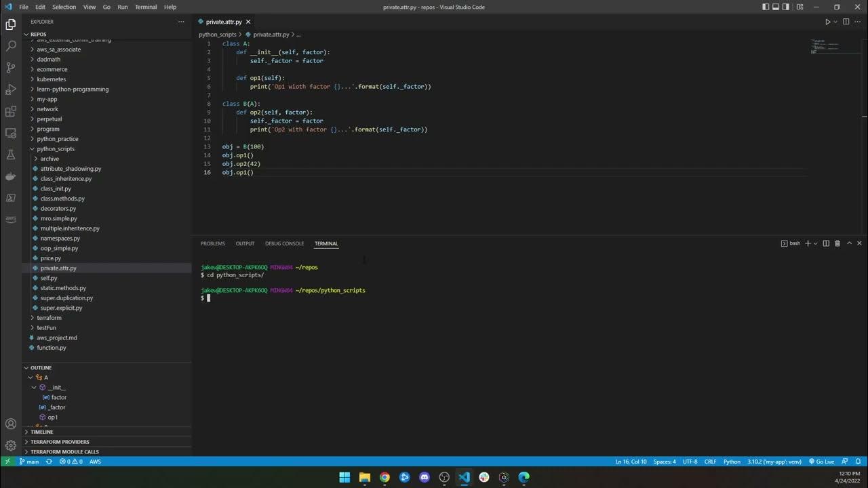The height and width of the screenshot is (488, 868).
Task: Open the AWS toolkit view
Action: 11,220
